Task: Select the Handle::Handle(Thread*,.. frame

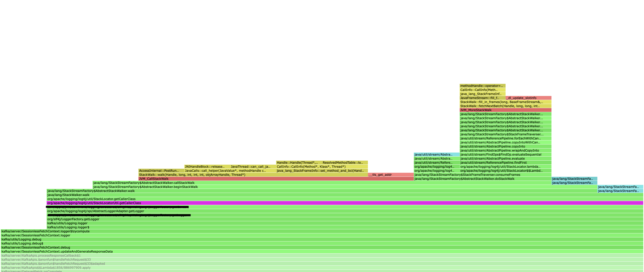Action: (x=299, y=162)
